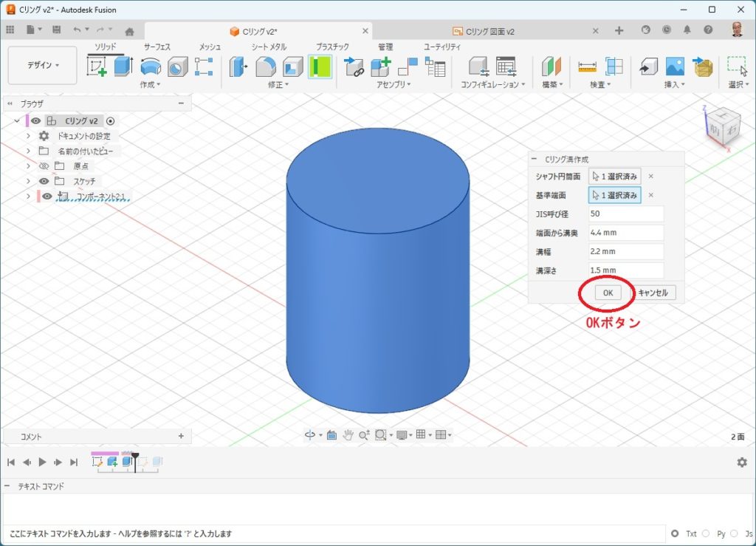
Task: Open timeline settings gear icon
Action: (x=741, y=462)
